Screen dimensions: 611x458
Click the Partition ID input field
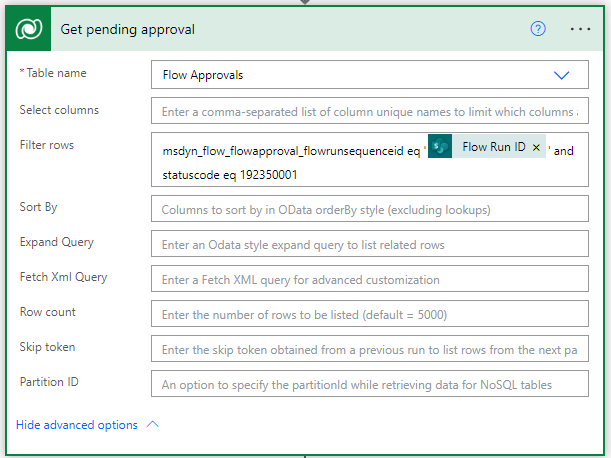point(369,384)
